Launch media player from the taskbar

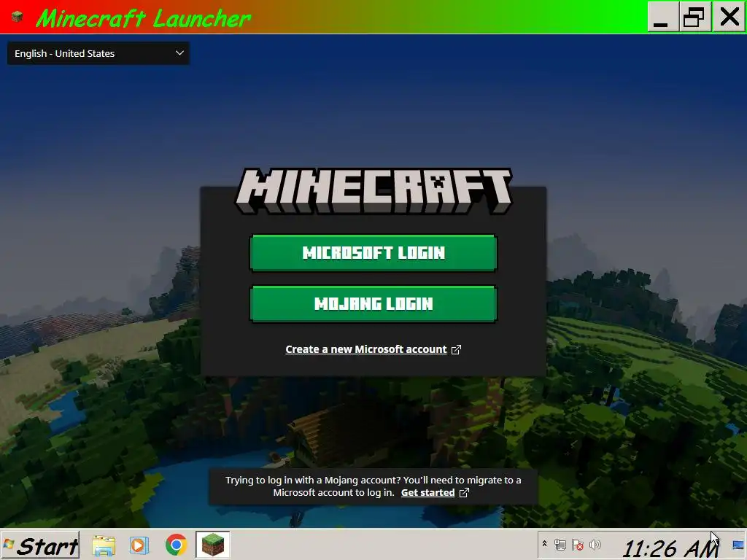pyautogui.click(x=139, y=545)
